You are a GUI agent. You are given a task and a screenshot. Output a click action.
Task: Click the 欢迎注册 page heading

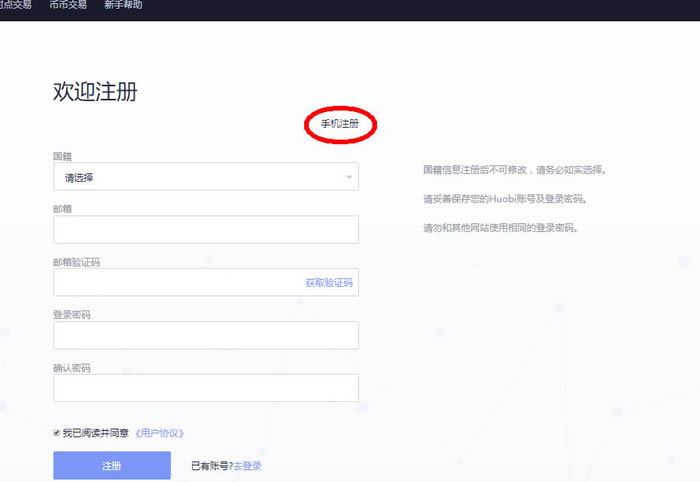point(95,92)
